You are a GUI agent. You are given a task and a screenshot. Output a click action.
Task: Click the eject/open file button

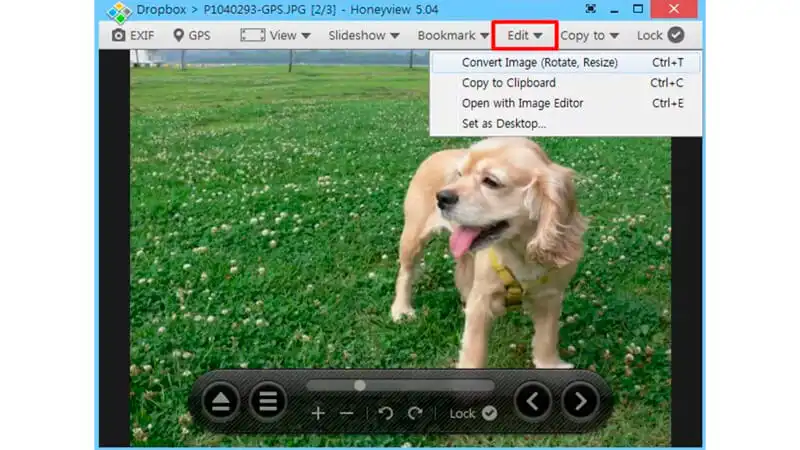point(220,401)
